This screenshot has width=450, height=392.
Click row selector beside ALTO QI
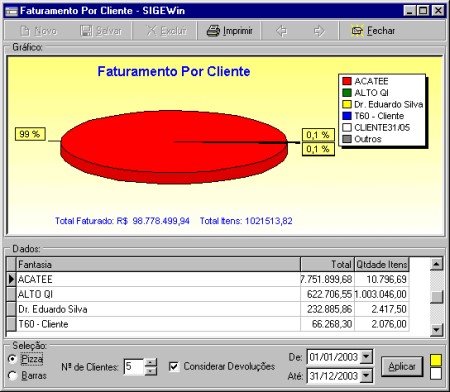11,294
